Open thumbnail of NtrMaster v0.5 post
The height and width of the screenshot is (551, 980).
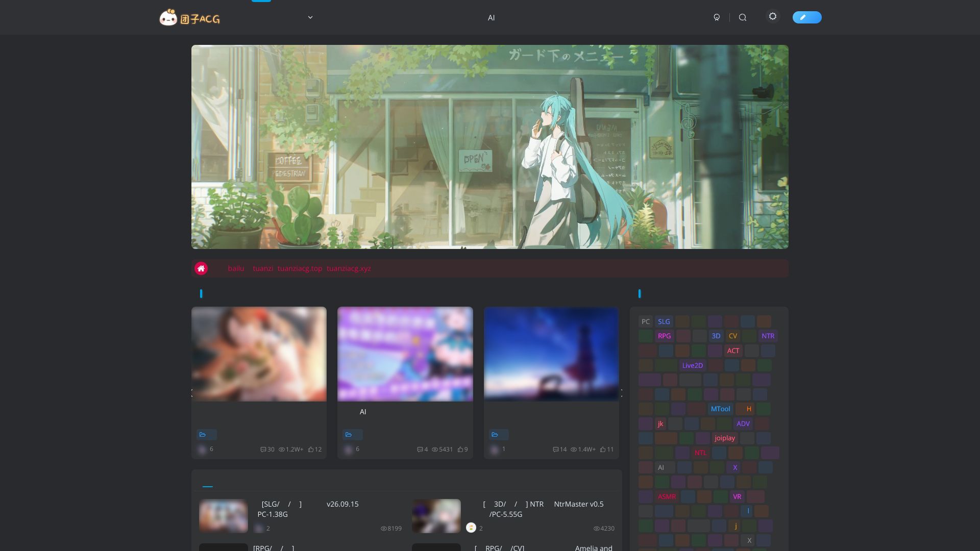(436, 516)
